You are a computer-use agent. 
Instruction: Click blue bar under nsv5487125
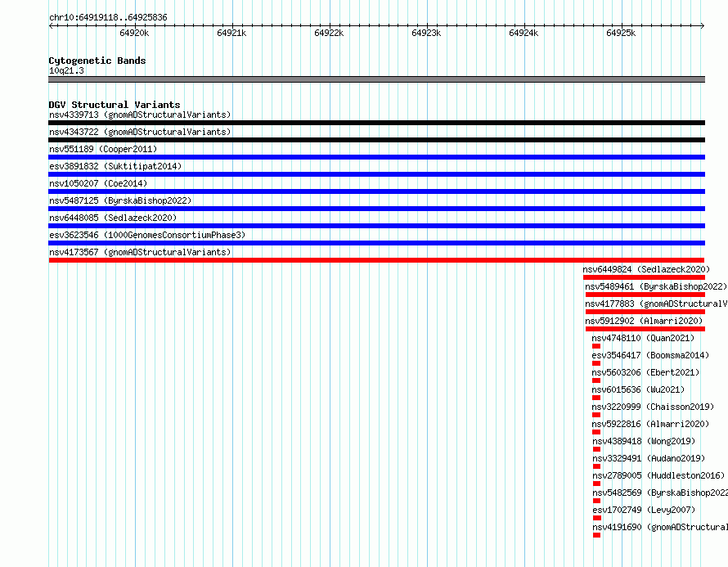(x=376, y=209)
